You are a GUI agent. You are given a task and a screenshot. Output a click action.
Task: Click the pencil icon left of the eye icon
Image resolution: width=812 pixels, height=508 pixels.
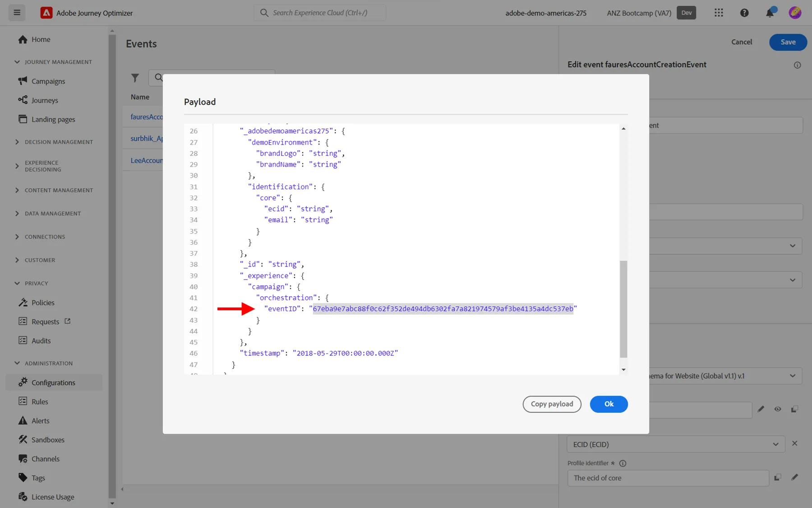click(x=761, y=409)
